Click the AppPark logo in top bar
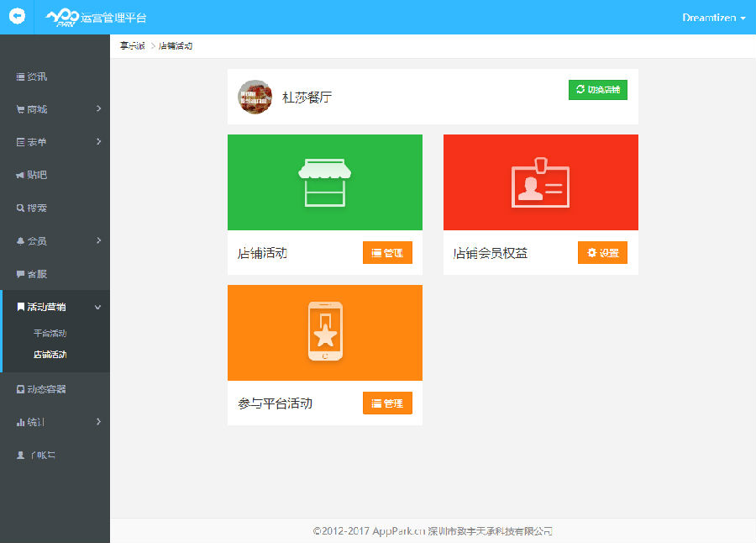Image resolution: width=756 pixels, height=543 pixels. tap(62, 18)
